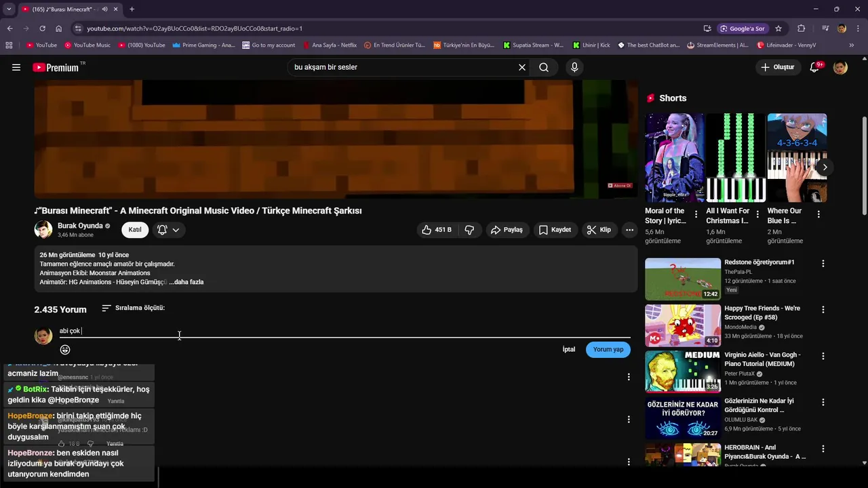868x488 pixels.
Task: Open StreamElements bookmark
Action: pyautogui.click(x=718, y=45)
